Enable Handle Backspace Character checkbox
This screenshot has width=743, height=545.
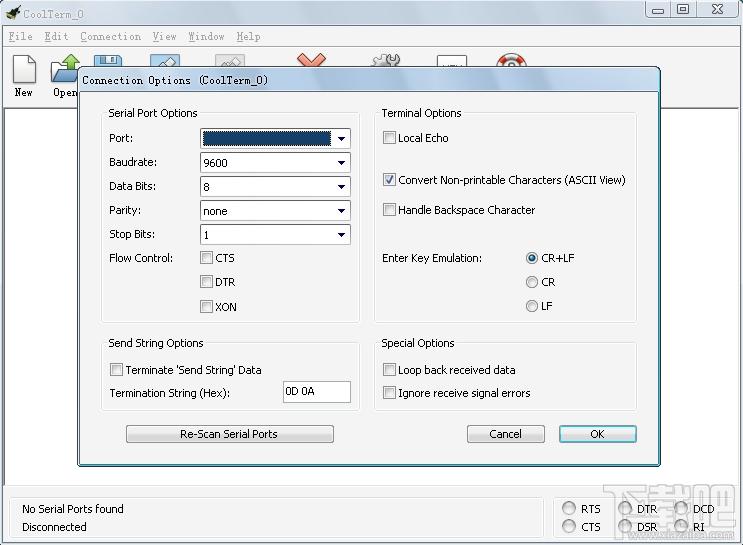pos(389,209)
